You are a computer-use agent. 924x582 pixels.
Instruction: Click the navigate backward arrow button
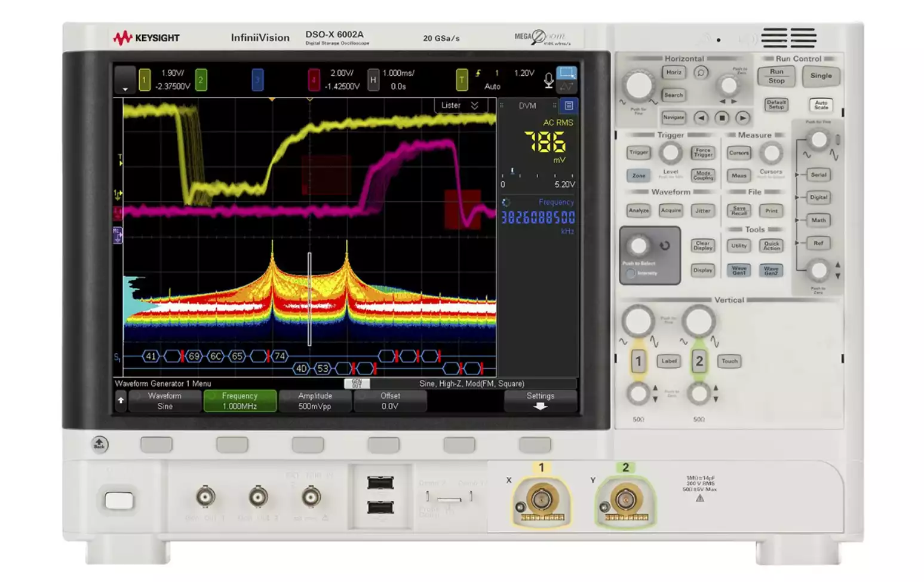(701, 118)
